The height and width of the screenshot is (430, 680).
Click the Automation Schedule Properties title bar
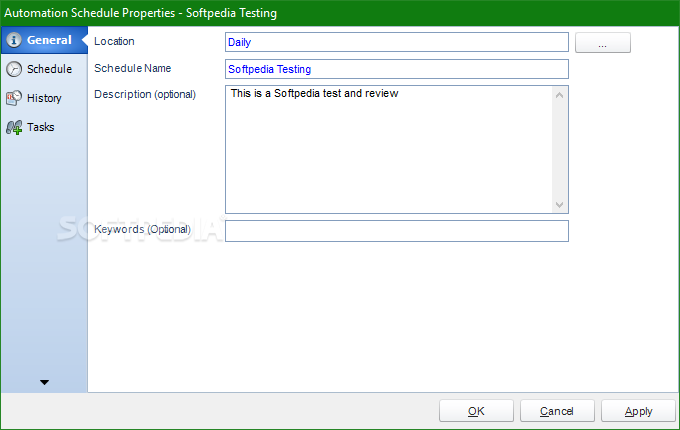tap(340, 13)
